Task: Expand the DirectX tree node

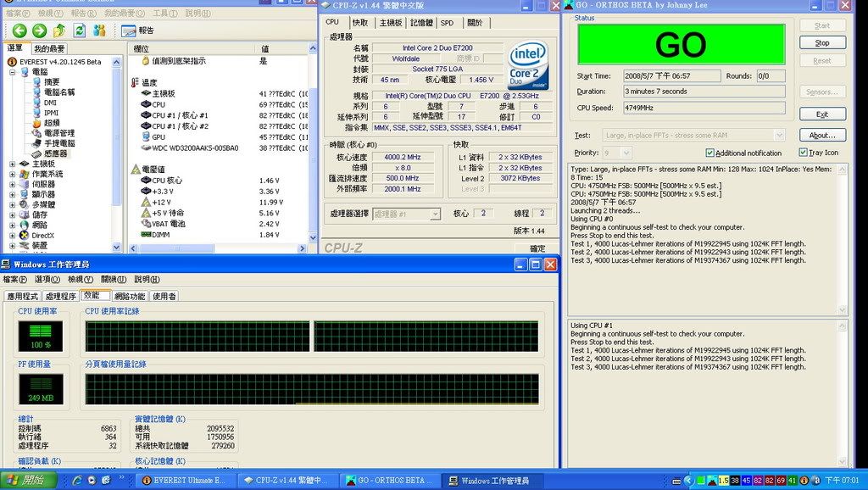Action: (12, 236)
